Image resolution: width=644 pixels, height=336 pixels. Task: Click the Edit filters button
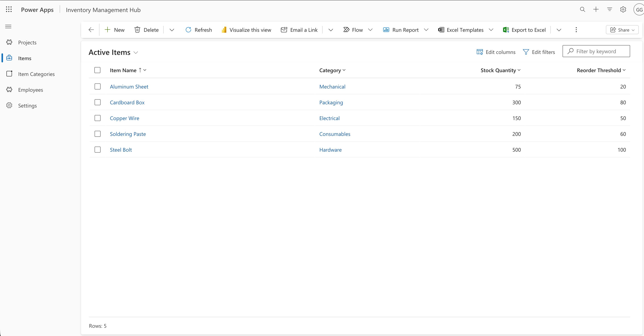tap(539, 52)
